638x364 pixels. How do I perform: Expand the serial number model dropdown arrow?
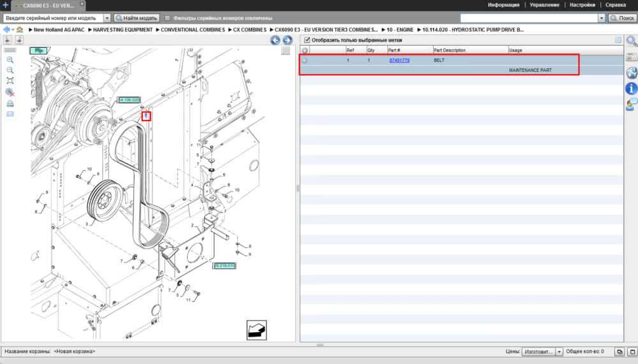[107, 18]
